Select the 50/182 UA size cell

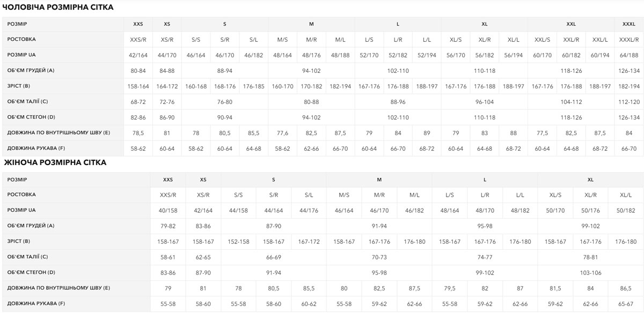[x=626, y=211]
